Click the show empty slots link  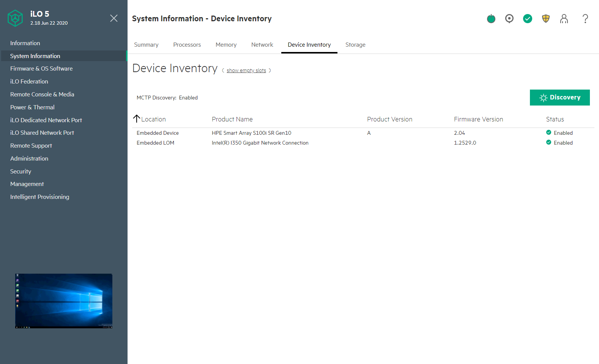(x=246, y=71)
